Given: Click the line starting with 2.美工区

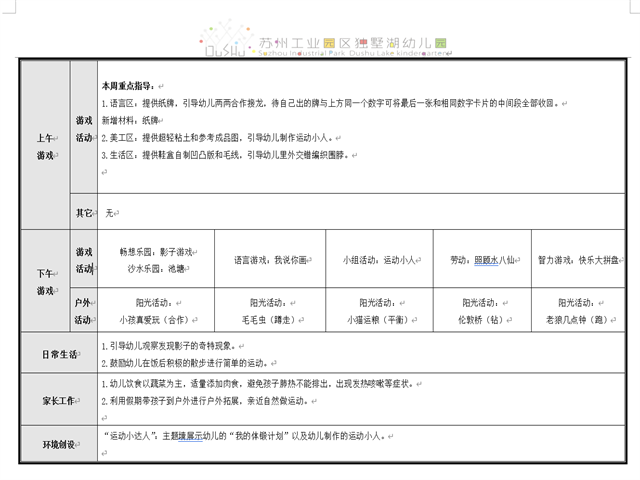Looking at the screenshot, I should [217, 138].
